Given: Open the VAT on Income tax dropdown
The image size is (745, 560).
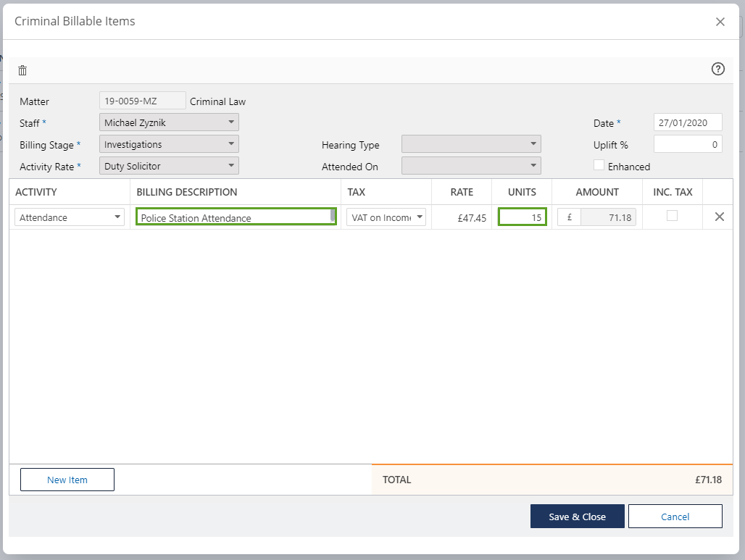Looking at the screenshot, I should point(386,217).
